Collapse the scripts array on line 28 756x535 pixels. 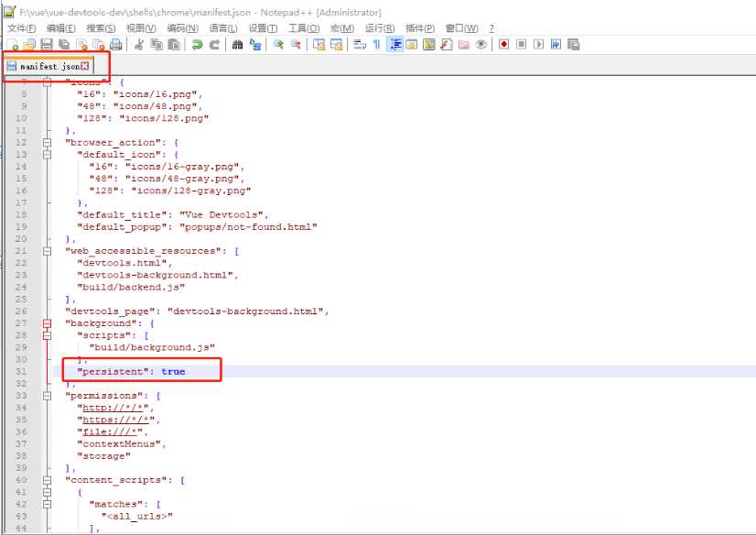tap(47, 336)
